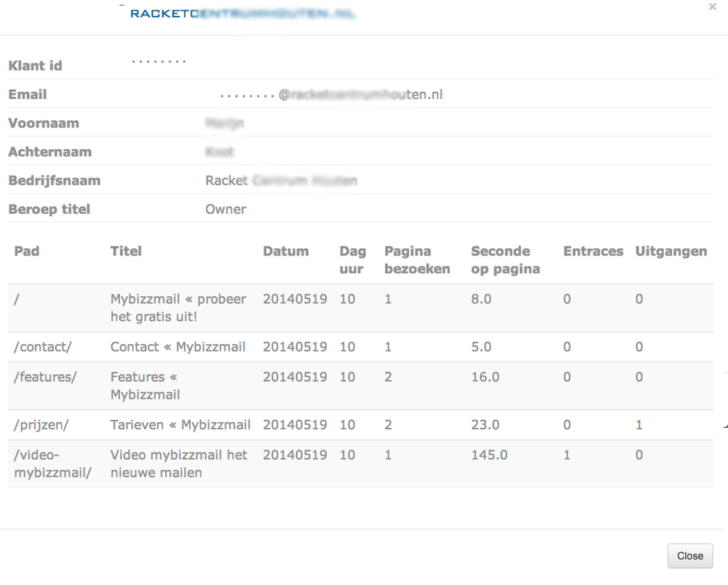
Task: Click the Uitgangen column header
Action: click(671, 252)
